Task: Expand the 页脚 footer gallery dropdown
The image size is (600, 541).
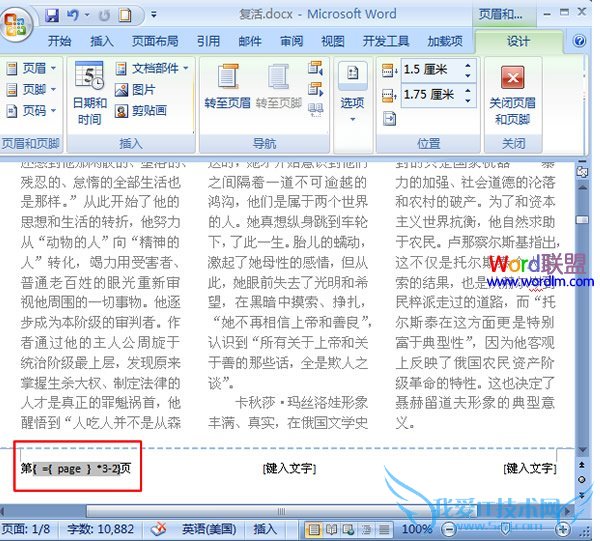Action: click(32, 90)
